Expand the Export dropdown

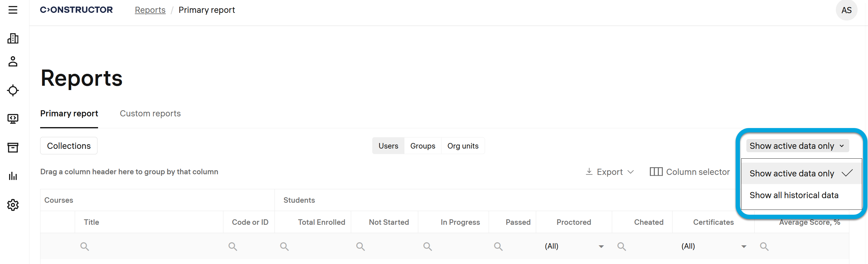(609, 172)
